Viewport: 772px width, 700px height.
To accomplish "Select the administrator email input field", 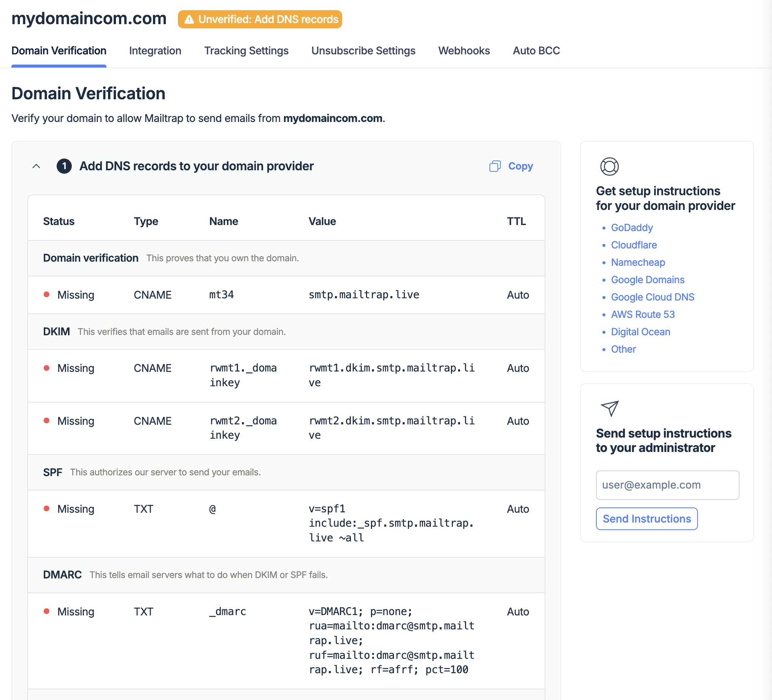I will (x=668, y=484).
